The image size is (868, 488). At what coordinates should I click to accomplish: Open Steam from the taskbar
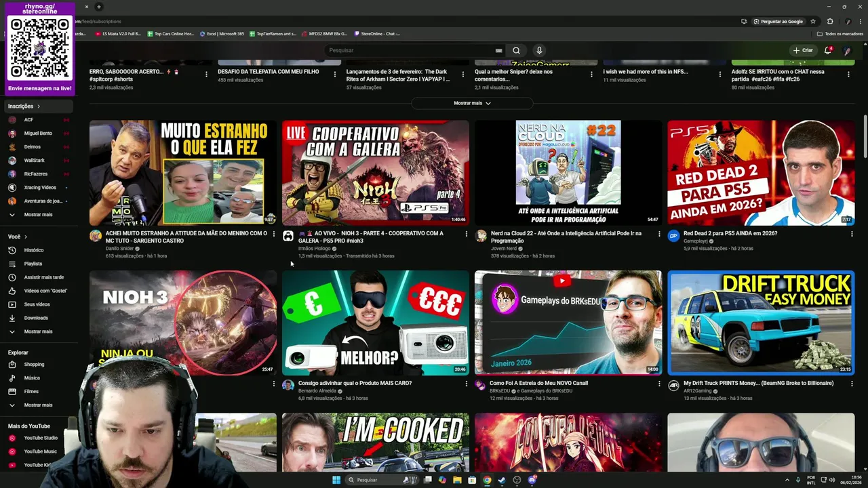[x=502, y=480]
